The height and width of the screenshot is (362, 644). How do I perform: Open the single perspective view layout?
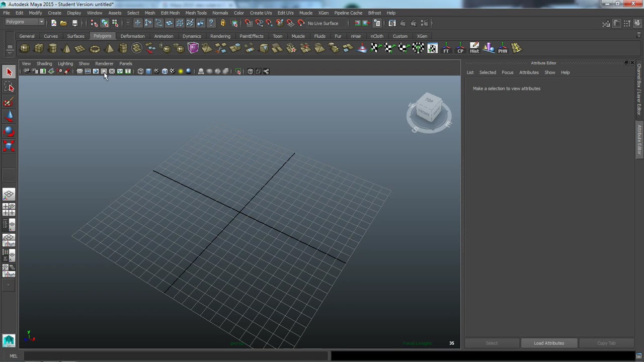pyautogui.click(x=9, y=195)
